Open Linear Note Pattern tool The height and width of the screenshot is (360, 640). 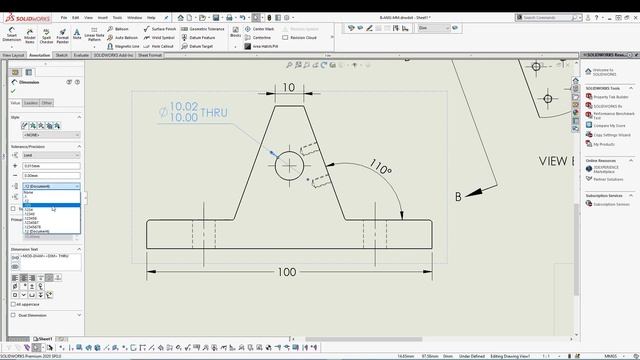[94, 34]
